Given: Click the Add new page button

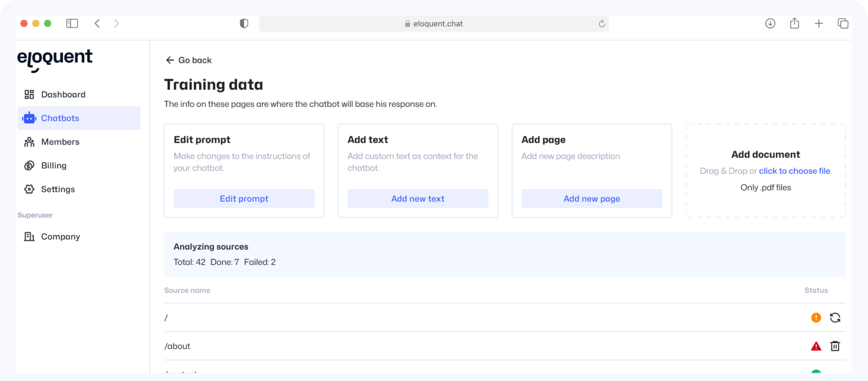Looking at the screenshot, I should [x=592, y=198].
